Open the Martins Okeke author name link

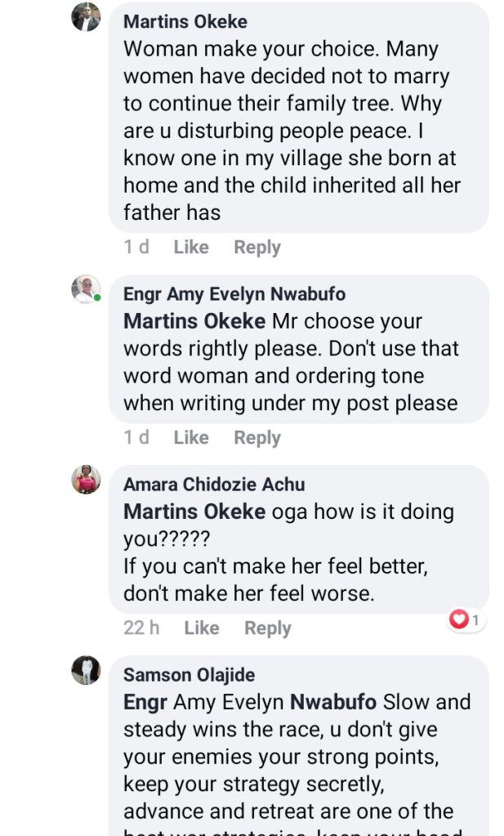tap(185, 21)
